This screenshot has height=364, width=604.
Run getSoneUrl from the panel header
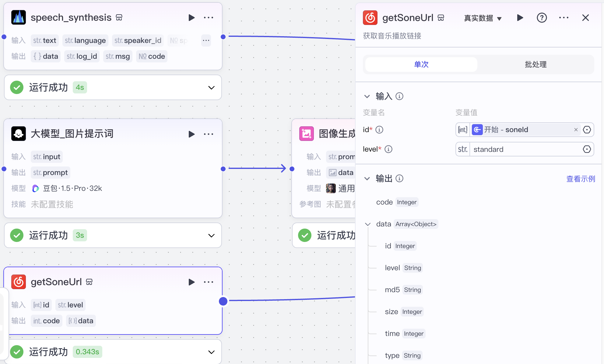520,18
